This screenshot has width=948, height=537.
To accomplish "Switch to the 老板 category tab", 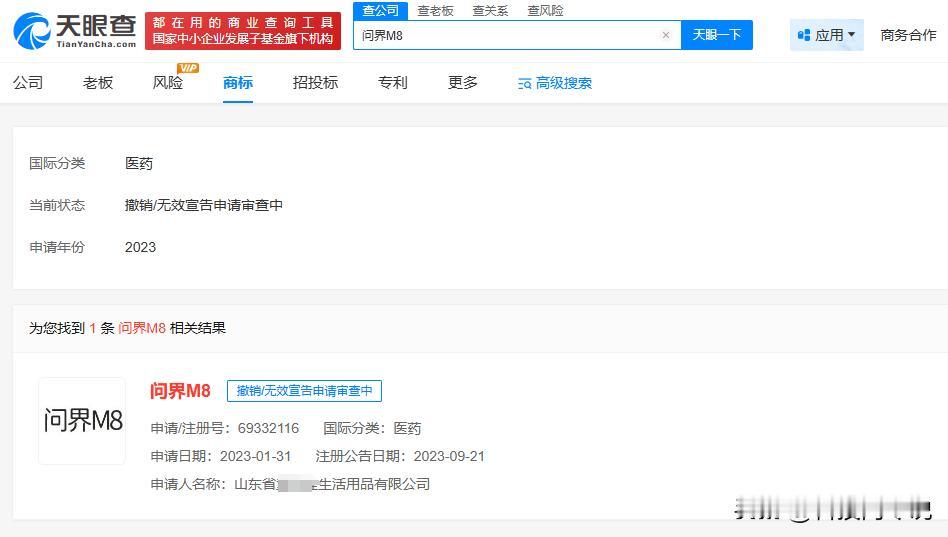I will click(x=98, y=82).
